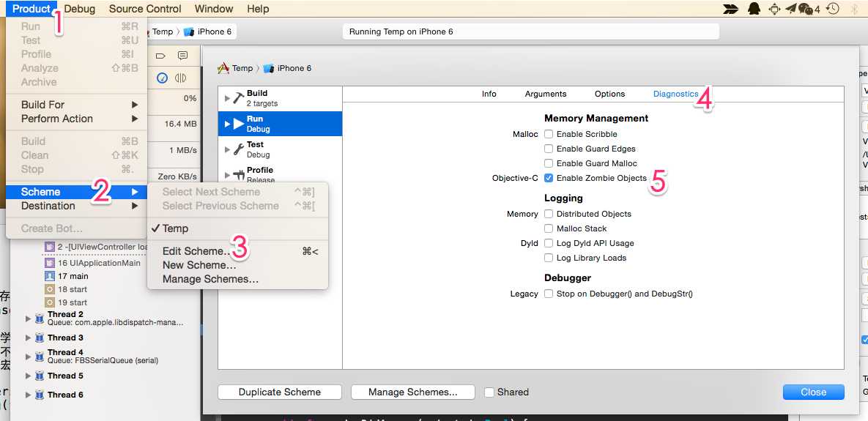Click the spool icon of Thread 4
This screenshot has height=421, width=868.
(x=40, y=357)
